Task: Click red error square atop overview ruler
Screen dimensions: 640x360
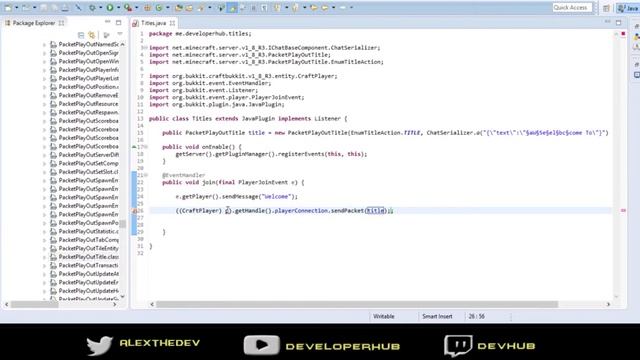Action: tap(623, 34)
